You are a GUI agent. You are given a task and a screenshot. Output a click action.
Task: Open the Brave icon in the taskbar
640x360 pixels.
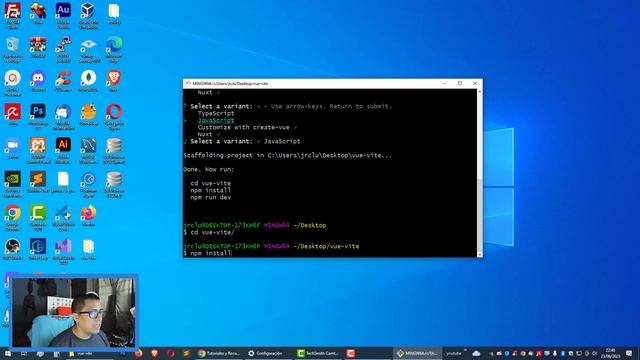click(155, 353)
